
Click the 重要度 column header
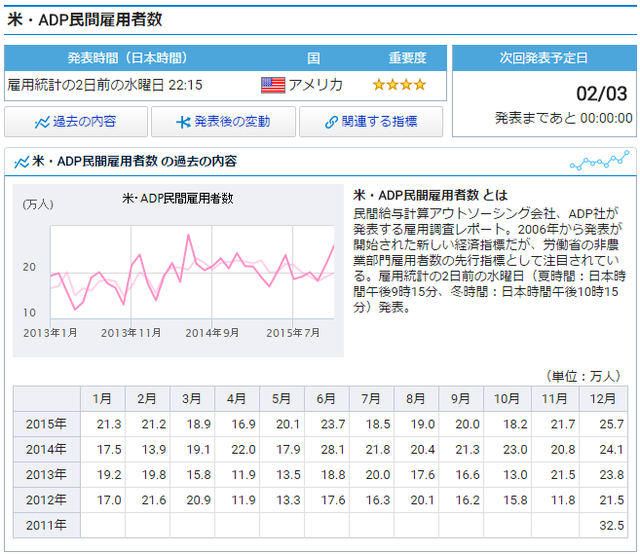point(407,58)
